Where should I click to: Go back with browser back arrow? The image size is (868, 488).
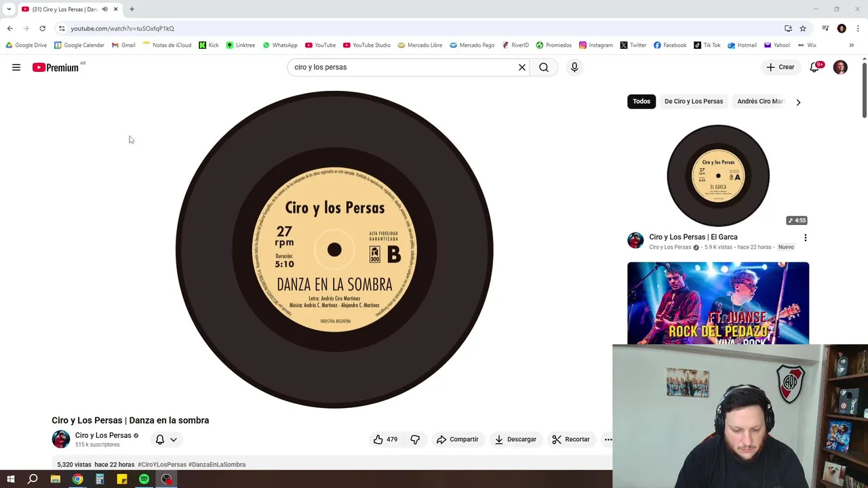tap(9, 28)
